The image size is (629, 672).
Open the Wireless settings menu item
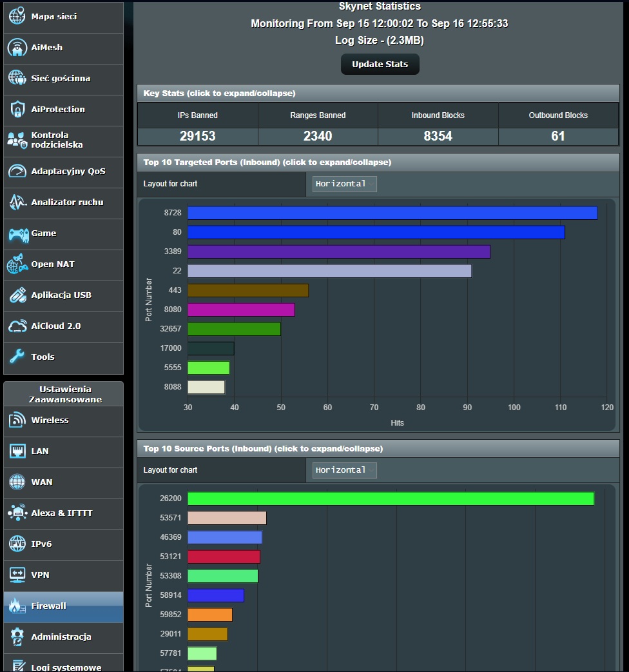pos(50,420)
